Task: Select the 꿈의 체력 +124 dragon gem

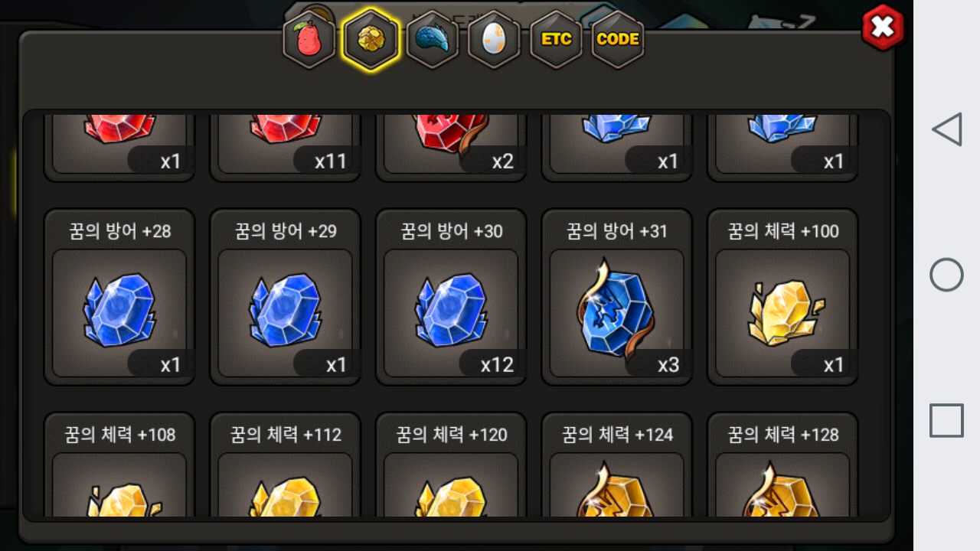Action: click(x=616, y=465)
